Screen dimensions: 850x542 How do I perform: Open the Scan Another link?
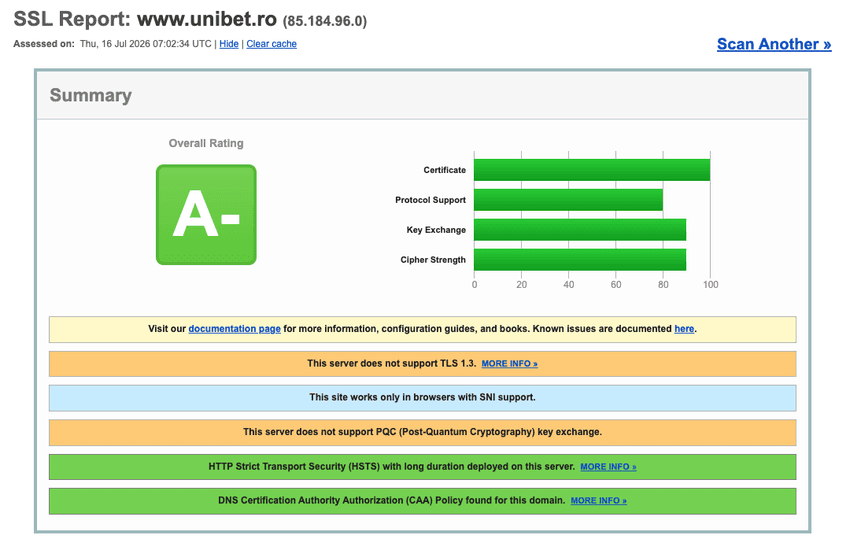pyautogui.click(x=774, y=44)
